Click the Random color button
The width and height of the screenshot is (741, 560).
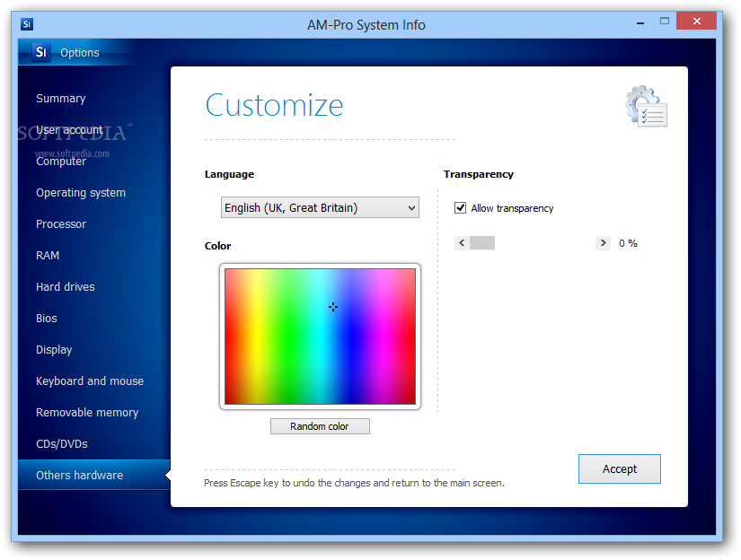pos(320,426)
